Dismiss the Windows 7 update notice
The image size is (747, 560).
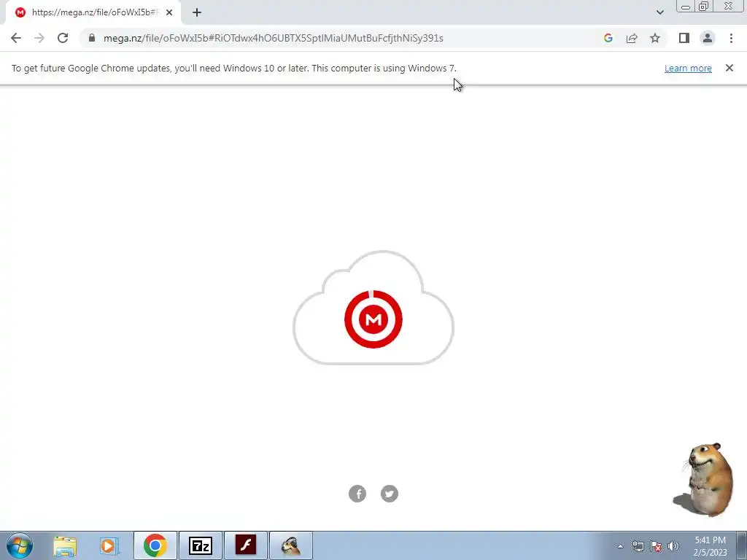click(x=729, y=68)
